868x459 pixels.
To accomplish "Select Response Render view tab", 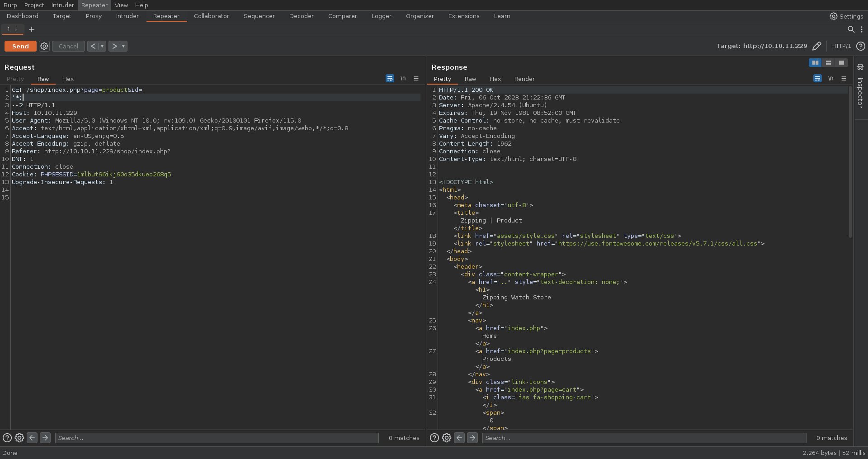I will pos(524,79).
